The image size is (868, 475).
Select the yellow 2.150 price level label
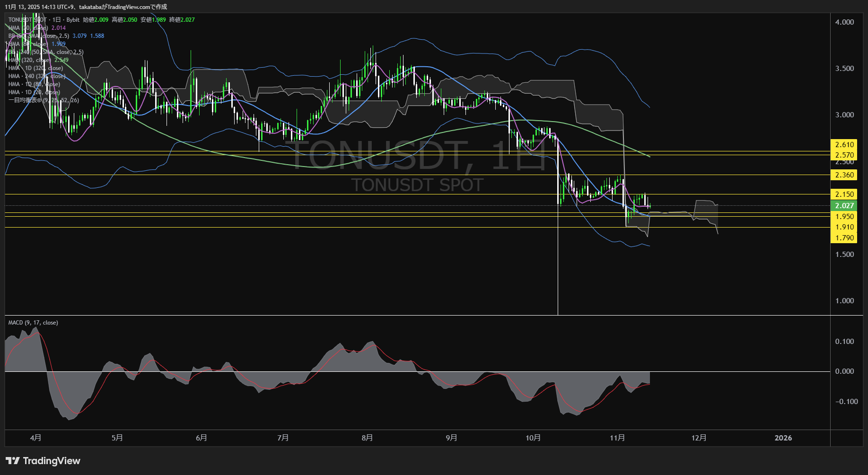coord(844,194)
